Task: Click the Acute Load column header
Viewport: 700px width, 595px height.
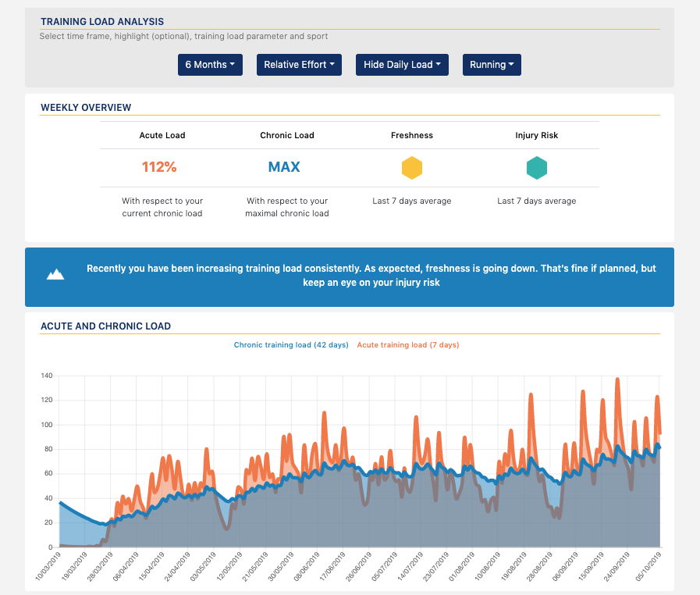Action: point(162,135)
